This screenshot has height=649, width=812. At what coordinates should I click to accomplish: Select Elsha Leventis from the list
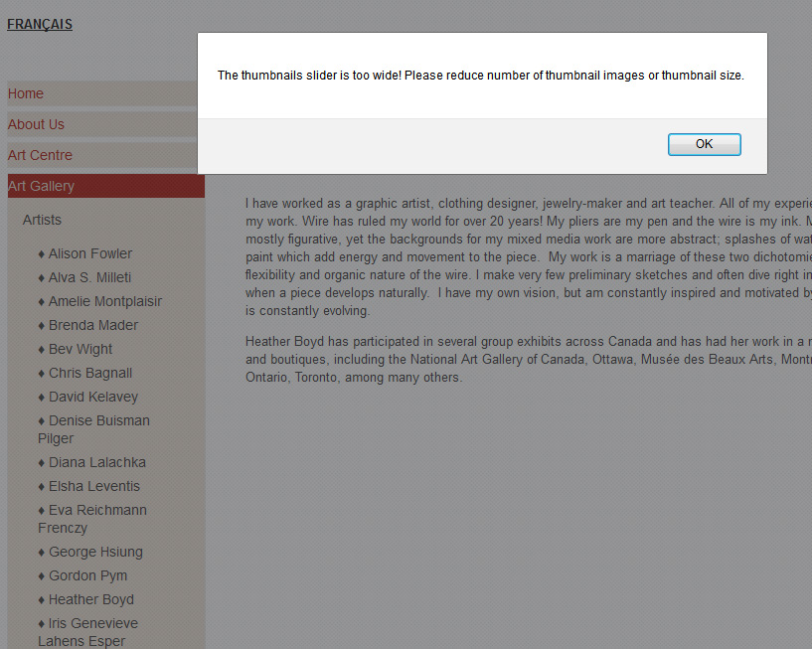coord(88,486)
